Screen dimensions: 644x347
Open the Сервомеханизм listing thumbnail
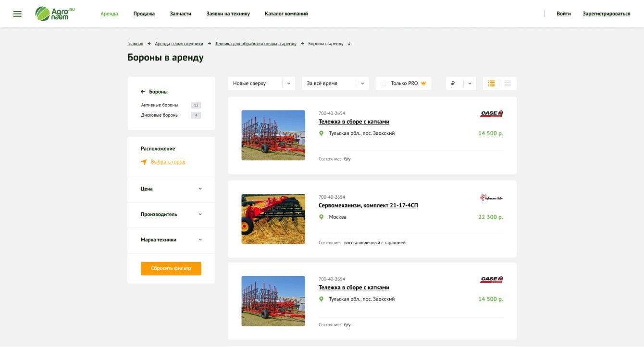pos(273,219)
